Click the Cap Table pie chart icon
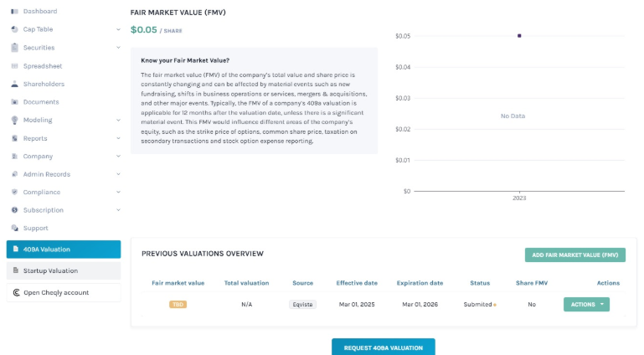This screenshot has height=355, width=644. (x=15, y=29)
